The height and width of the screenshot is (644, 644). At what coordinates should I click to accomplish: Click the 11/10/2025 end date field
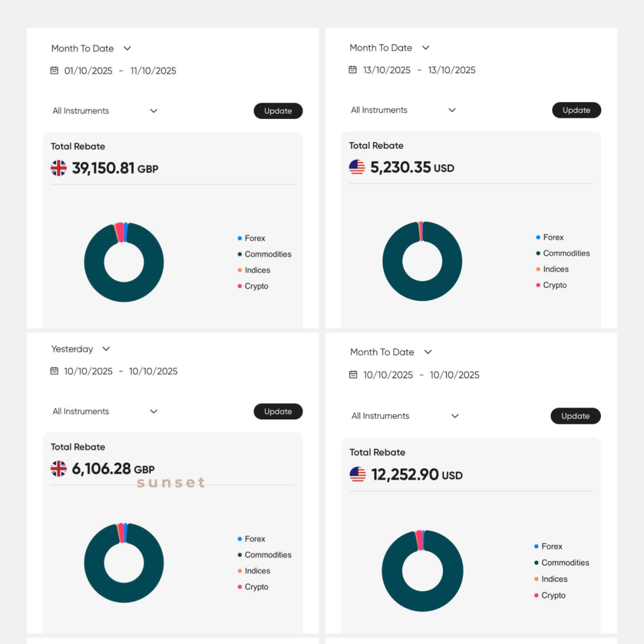pyautogui.click(x=153, y=71)
